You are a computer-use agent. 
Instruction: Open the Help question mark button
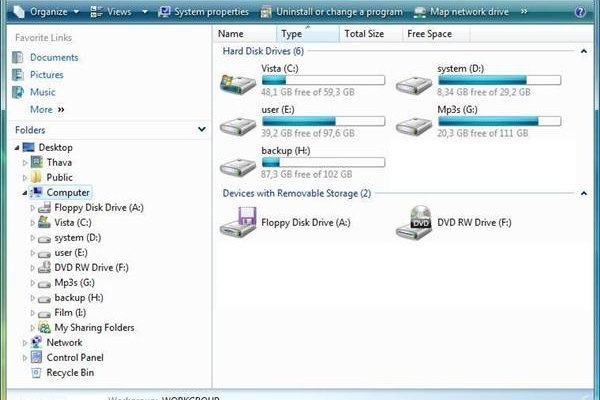tap(580, 12)
